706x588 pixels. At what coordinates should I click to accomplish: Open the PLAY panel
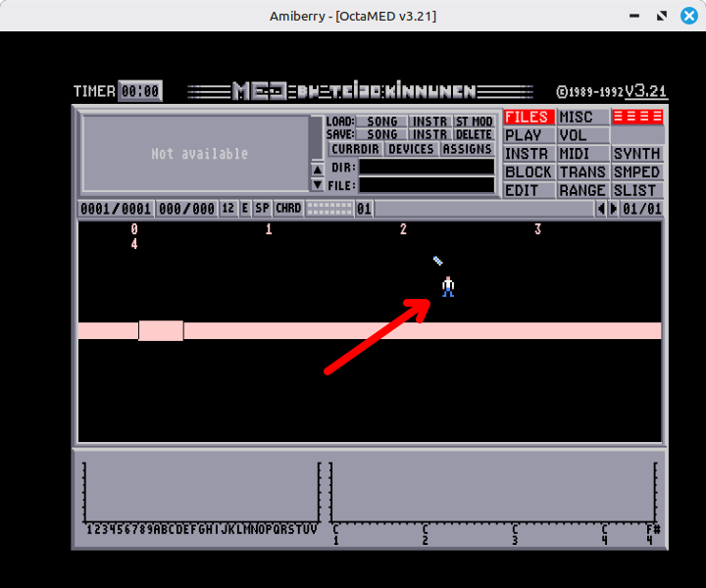529,135
